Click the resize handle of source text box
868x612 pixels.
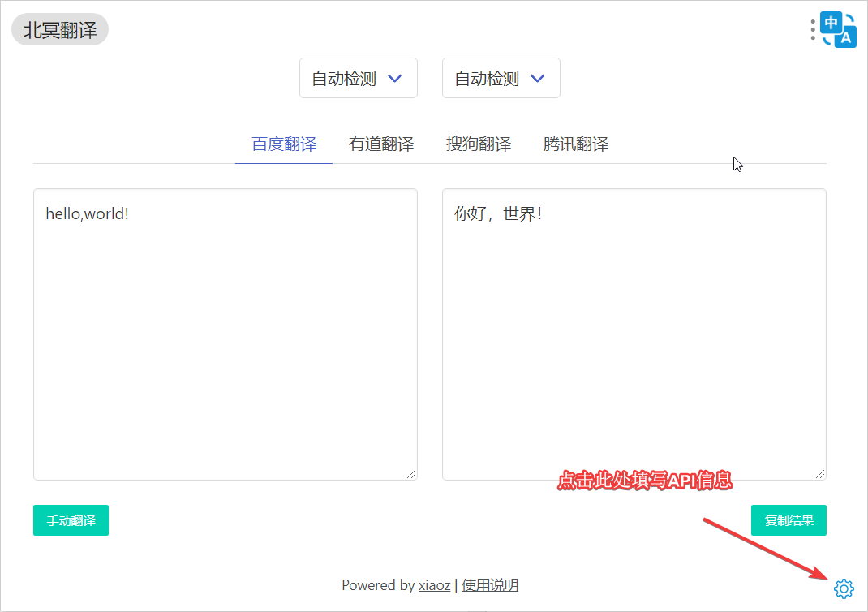tap(411, 474)
